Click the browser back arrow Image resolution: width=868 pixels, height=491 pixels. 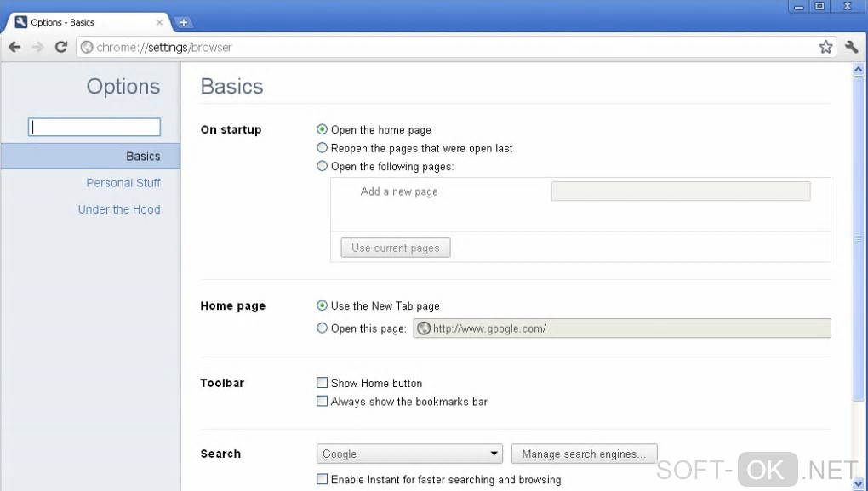pos(14,48)
